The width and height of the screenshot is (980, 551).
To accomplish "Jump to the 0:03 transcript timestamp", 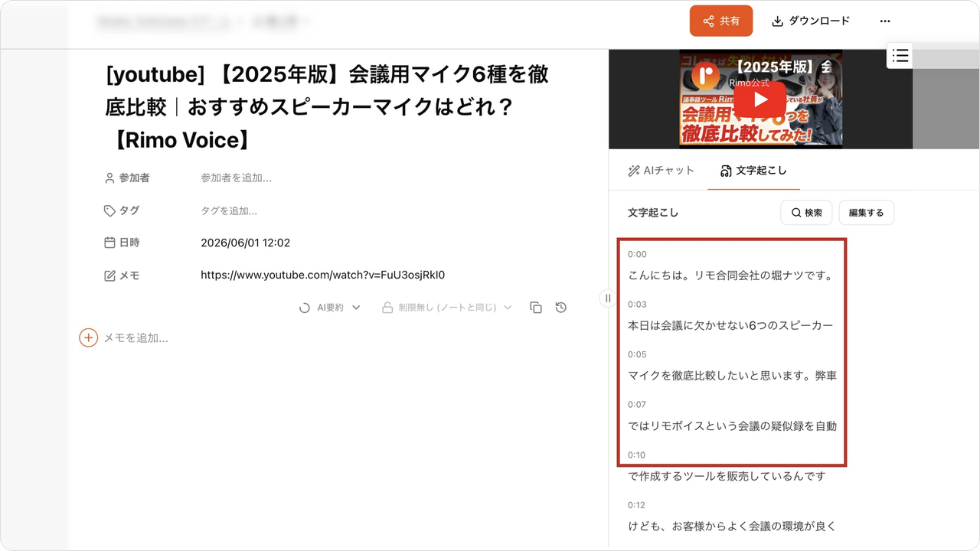I will [x=637, y=304].
